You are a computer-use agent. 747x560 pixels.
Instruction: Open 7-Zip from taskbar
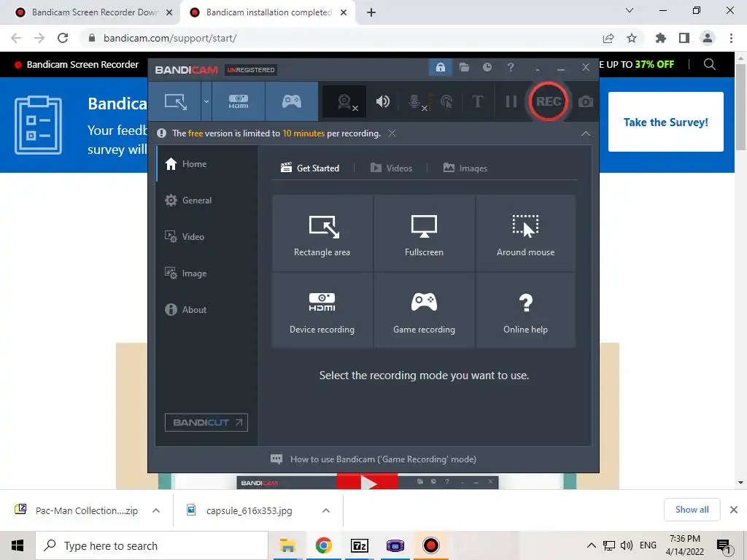pos(360,545)
